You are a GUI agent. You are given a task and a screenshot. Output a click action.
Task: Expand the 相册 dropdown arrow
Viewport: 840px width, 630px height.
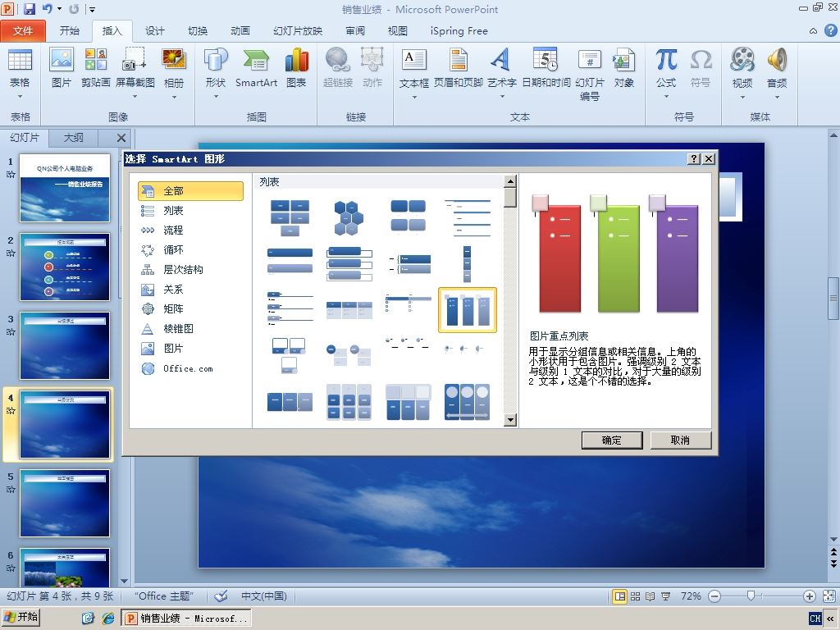coord(174,97)
